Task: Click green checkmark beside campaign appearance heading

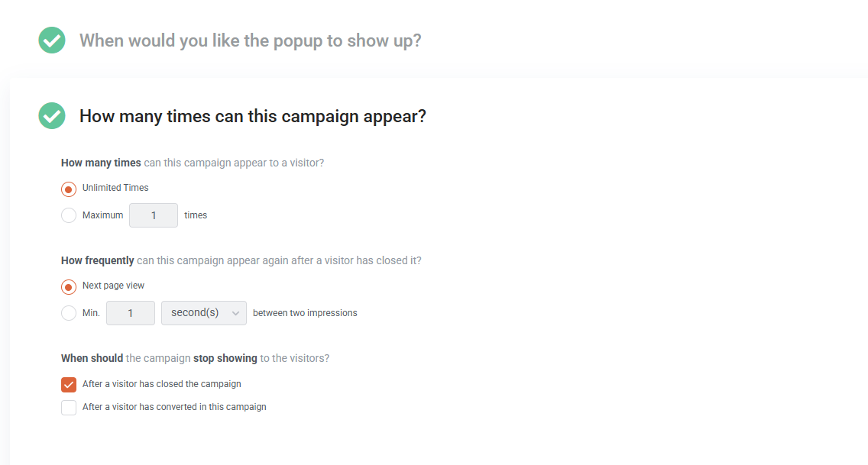Action: click(x=52, y=116)
